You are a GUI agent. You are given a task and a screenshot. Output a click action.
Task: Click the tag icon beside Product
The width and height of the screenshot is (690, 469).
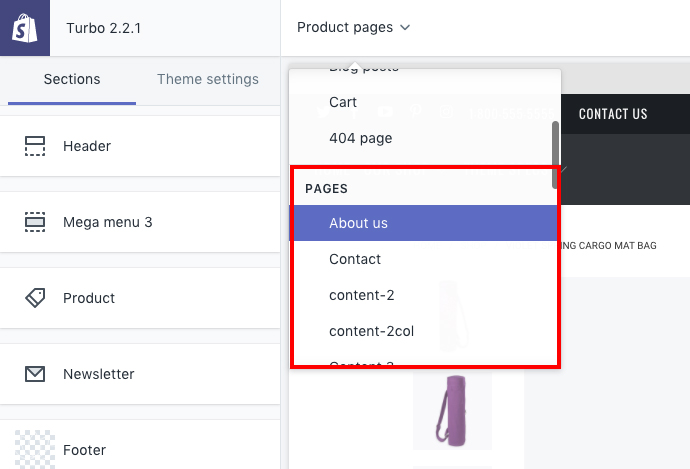click(35, 298)
